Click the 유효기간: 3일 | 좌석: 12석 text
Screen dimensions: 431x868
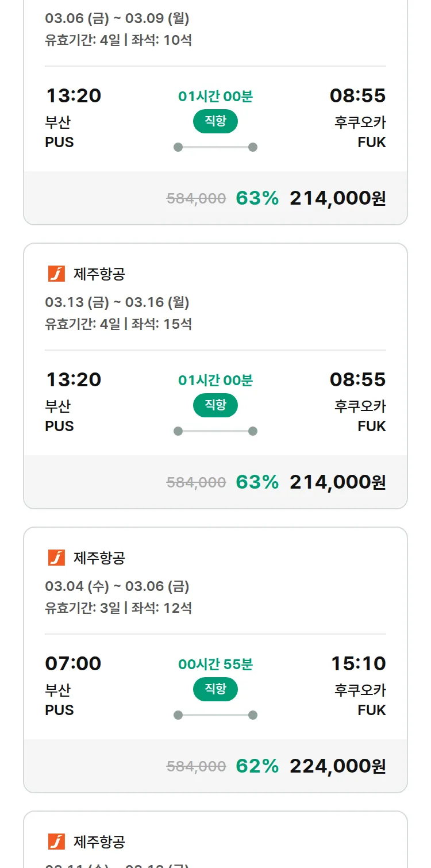(118, 608)
